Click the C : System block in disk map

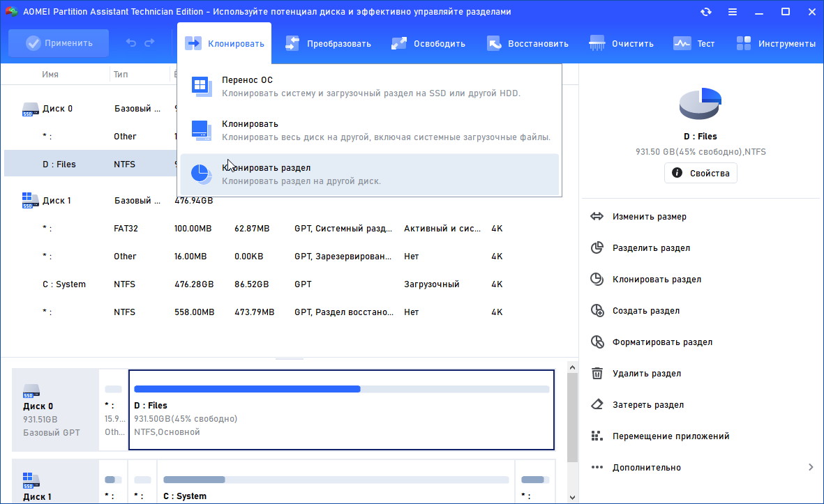click(336, 482)
